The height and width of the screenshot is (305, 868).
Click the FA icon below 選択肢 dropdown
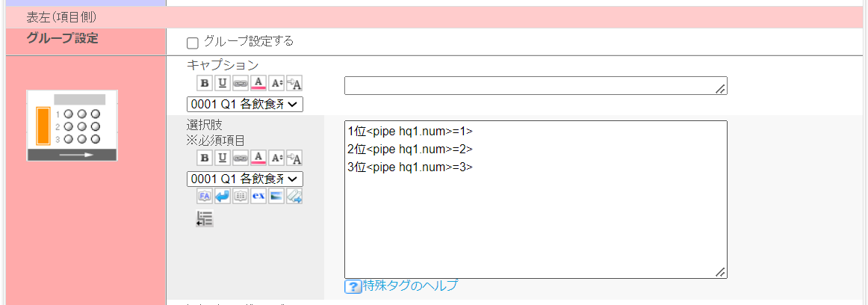tap(204, 197)
